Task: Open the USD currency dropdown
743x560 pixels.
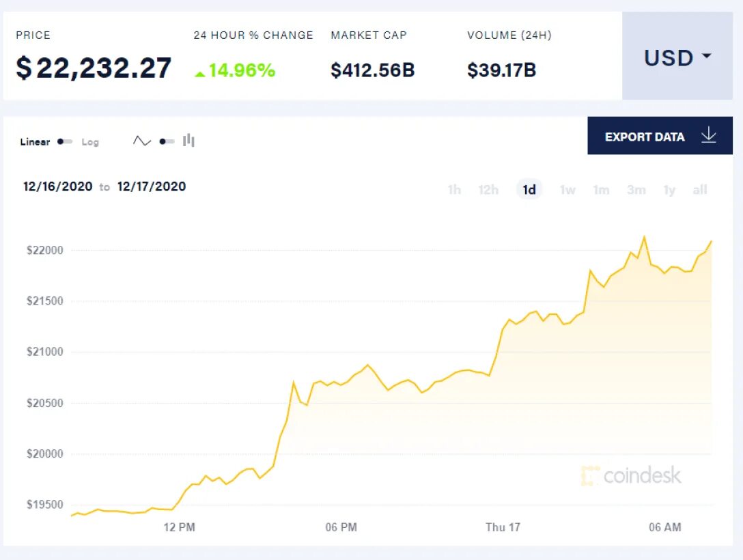Action: tap(677, 56)
